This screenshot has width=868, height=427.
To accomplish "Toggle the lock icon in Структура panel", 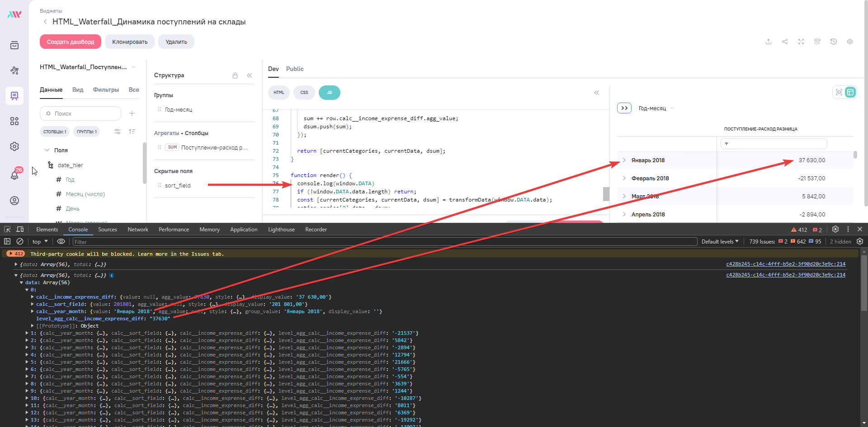I will click(235, 75).
